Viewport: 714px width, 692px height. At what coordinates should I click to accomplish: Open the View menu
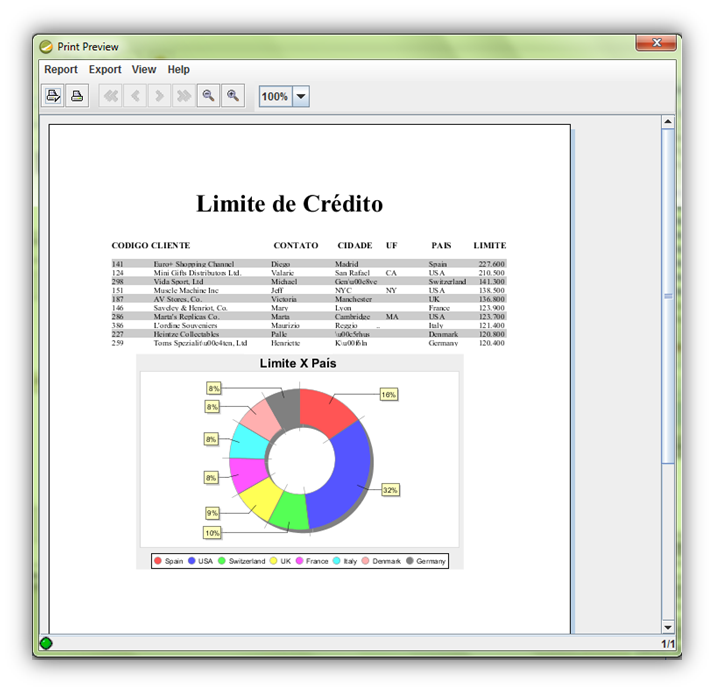(144, 70)
